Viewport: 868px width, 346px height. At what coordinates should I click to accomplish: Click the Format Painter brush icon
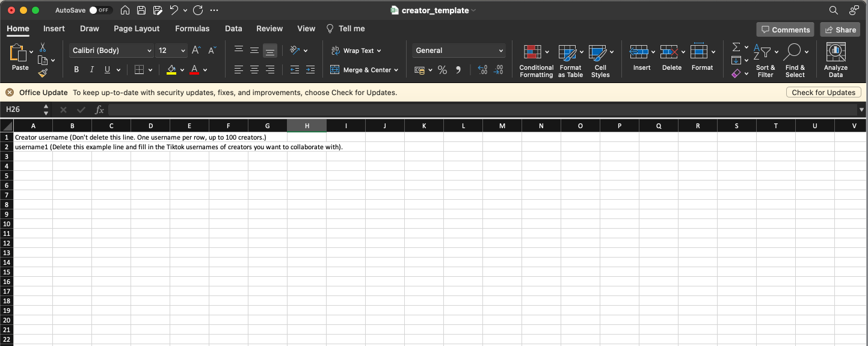[x=43, y=73]
